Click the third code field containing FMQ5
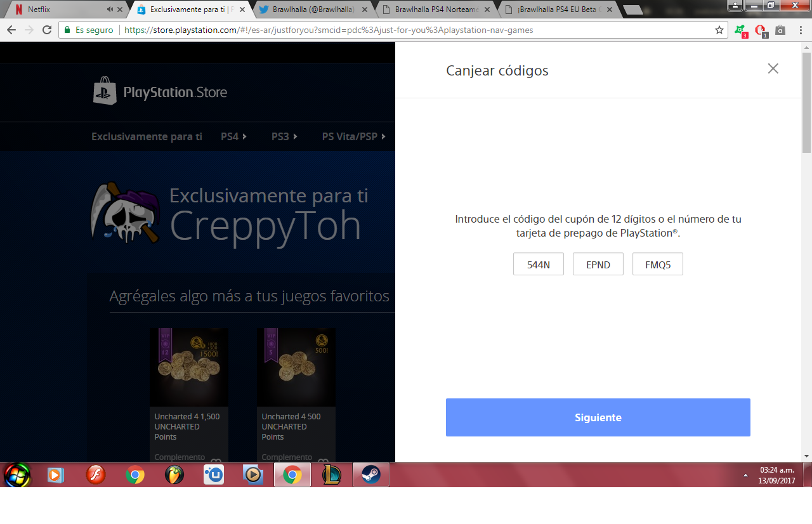This screenshot has height=524, width=812. click(658, 265)
